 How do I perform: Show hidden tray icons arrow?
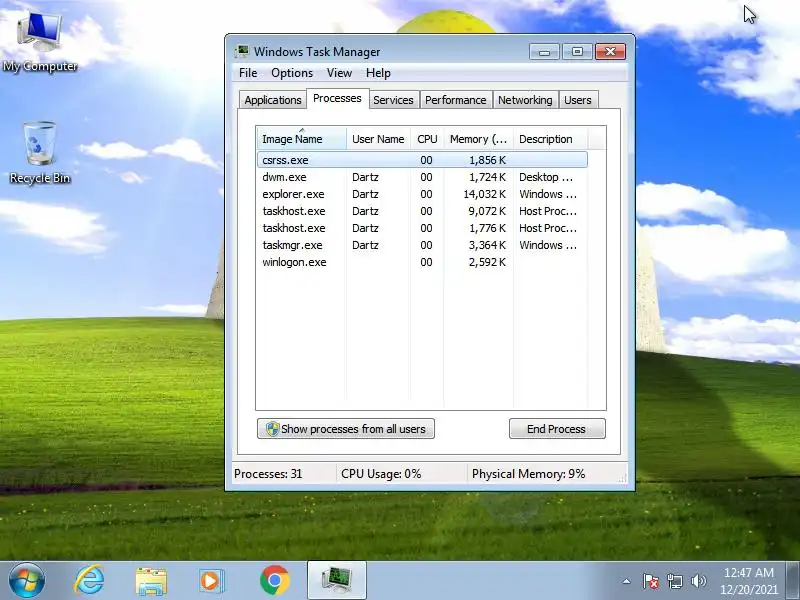pos(627,581)
